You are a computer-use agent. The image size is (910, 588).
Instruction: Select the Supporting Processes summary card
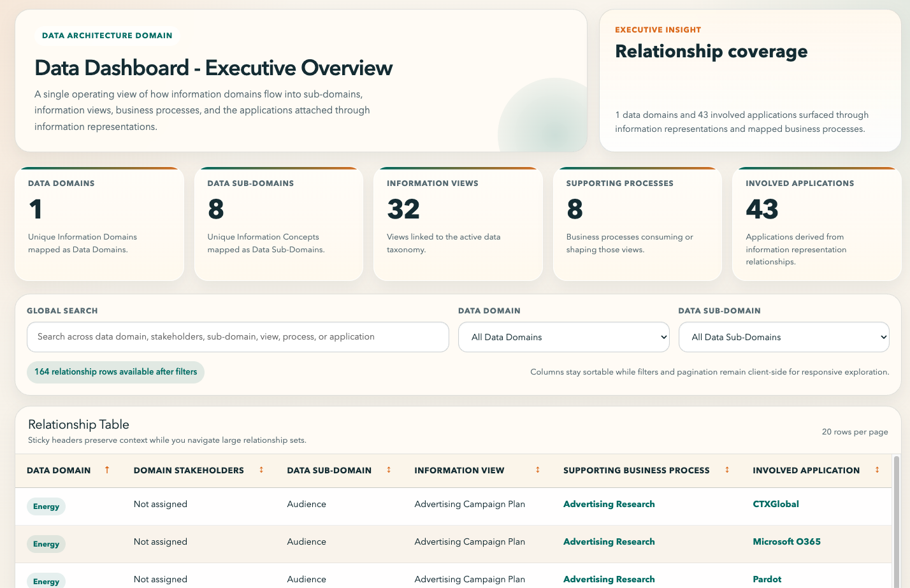pos(637,224)
